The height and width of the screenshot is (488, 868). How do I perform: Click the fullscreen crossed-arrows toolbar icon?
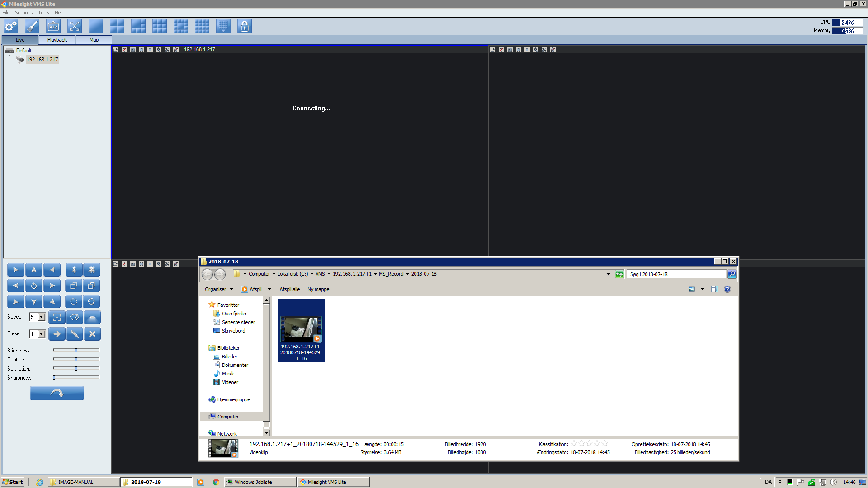75,27
